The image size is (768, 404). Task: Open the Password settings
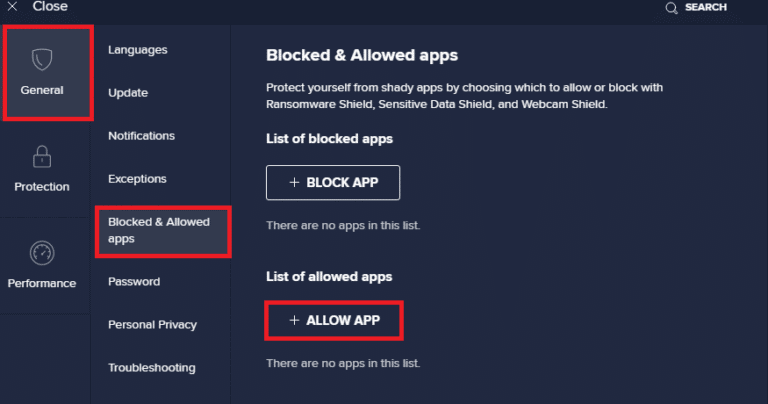tap(134, 282)
